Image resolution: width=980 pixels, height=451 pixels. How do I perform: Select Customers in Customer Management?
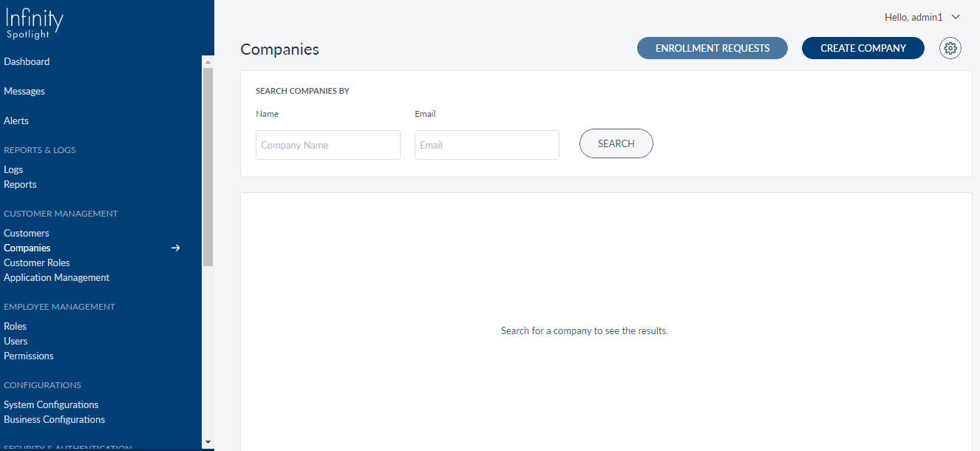[x=27, y=234]
